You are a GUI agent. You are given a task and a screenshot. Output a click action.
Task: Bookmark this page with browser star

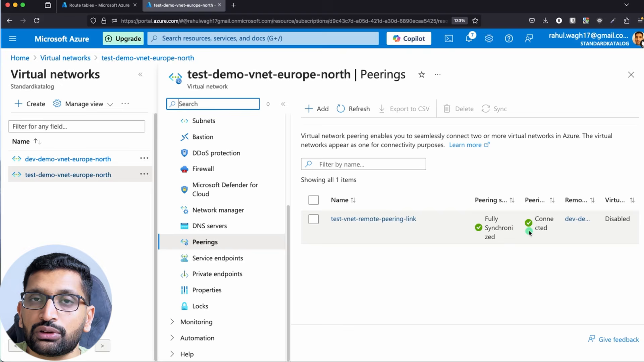pyautogui.click(x=475, y=21)
